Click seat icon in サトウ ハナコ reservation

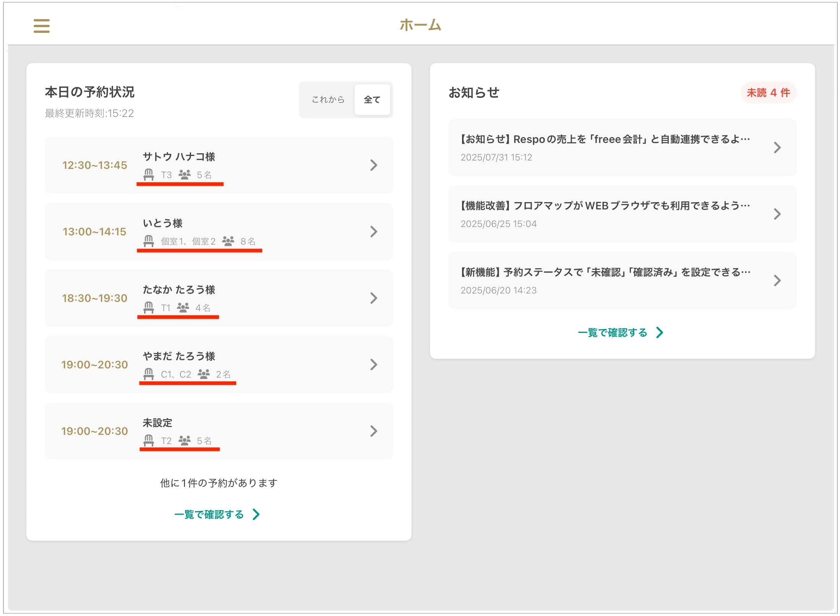pyautogui.click(x=149, y=175)
